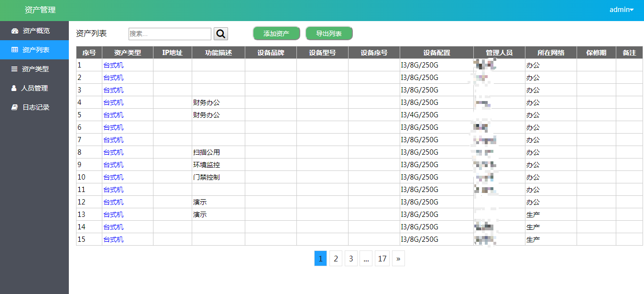The width and height of the screenshot is (644, 294).
Task: Open 台式机 link in row 5
Action: point(113,115)
